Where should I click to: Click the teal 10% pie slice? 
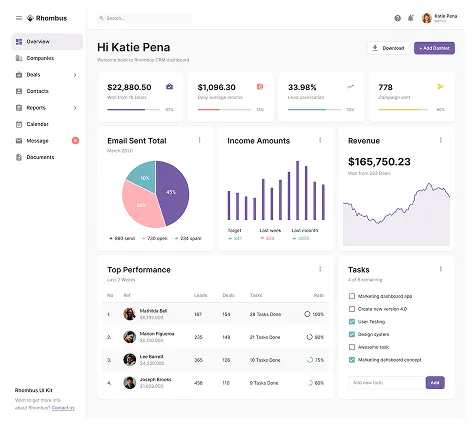pos(143,177)
